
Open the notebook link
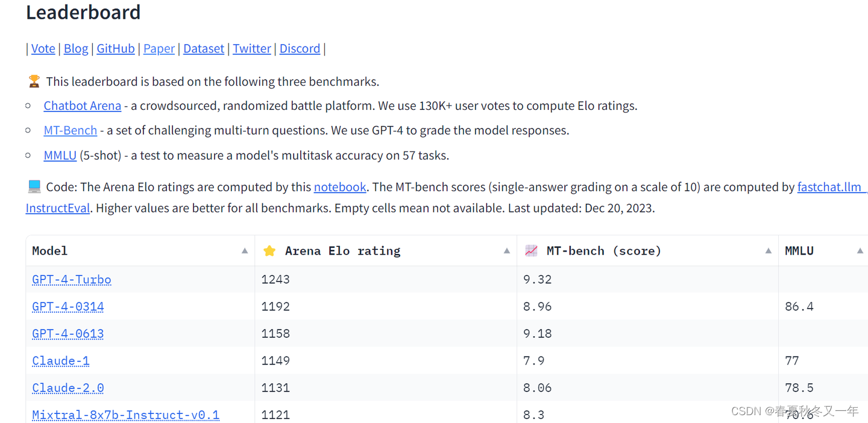[340, 187]
